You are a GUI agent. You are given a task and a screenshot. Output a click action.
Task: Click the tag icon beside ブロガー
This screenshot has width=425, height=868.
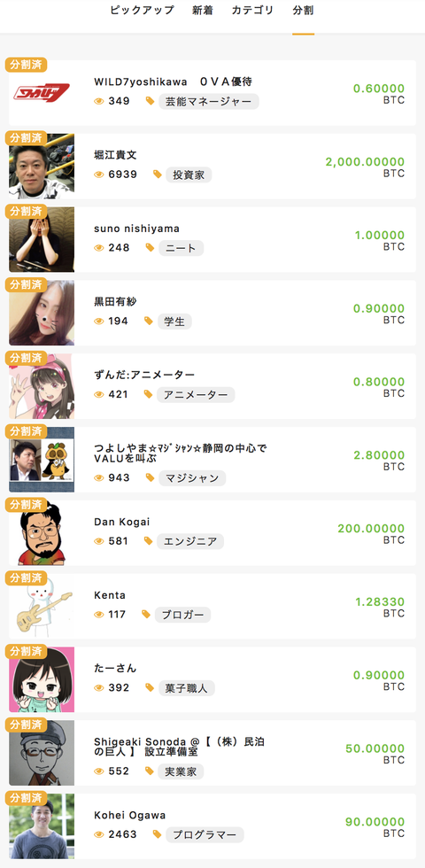[146, 615]
